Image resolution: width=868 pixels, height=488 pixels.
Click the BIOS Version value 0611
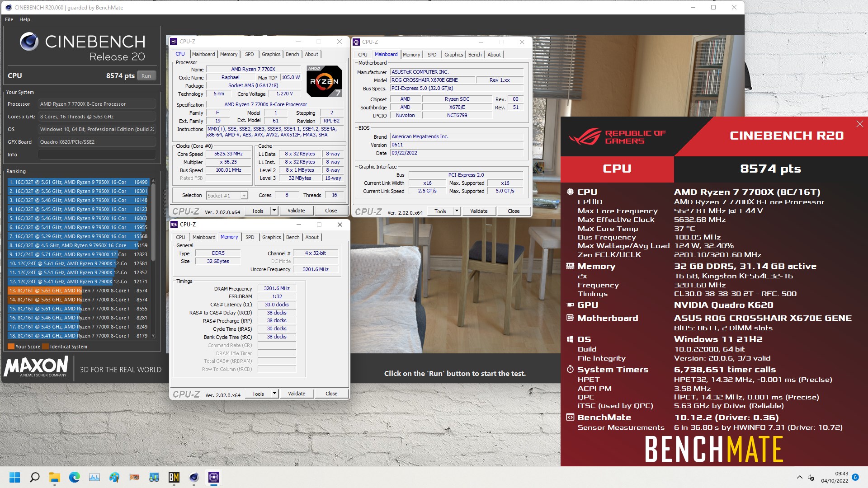coord(457,145)
